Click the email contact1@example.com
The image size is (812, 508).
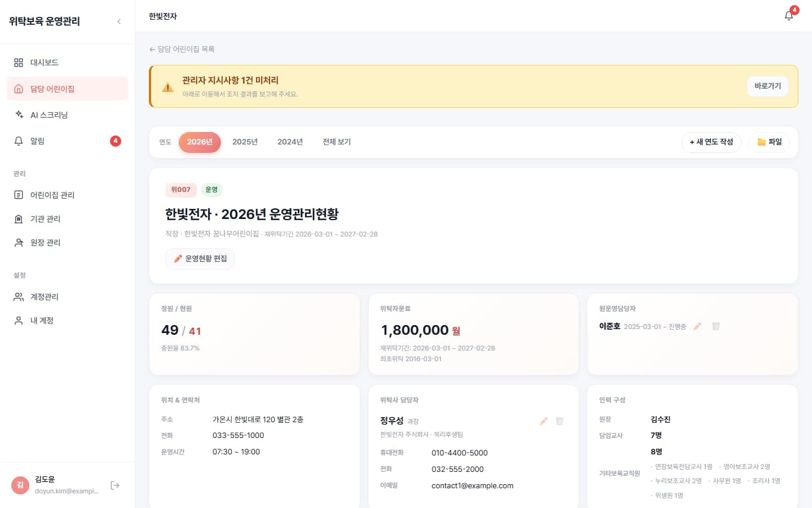coord(473,485)
